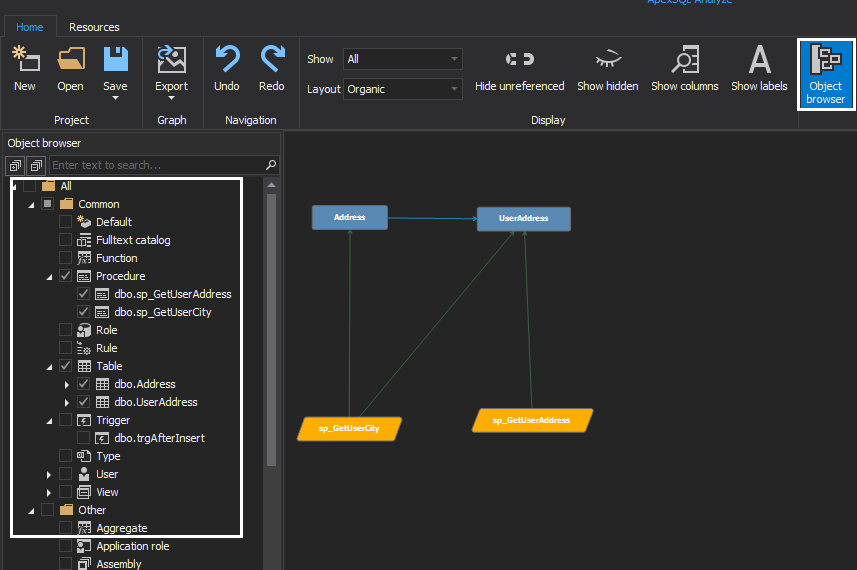Open a project with the Open icon

[x=70, y=61]
